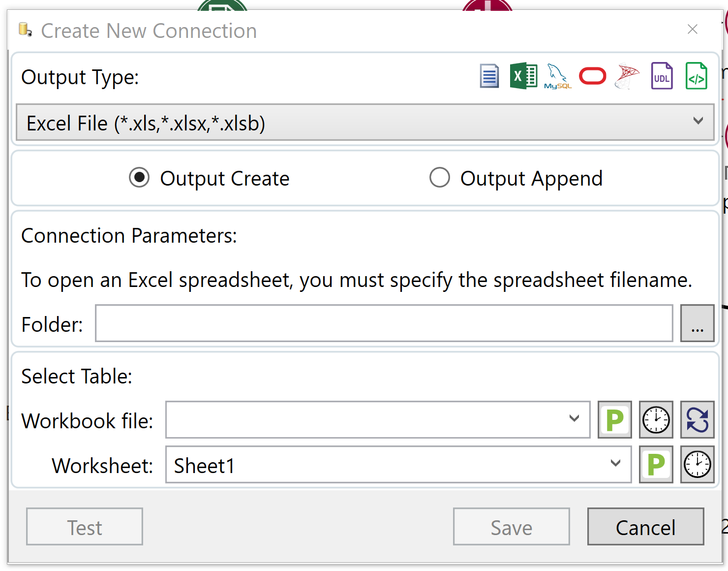Pick the XML code file icon
Image resolution: width=728 pixels, height=571 pixels.
tap(696, 76)
